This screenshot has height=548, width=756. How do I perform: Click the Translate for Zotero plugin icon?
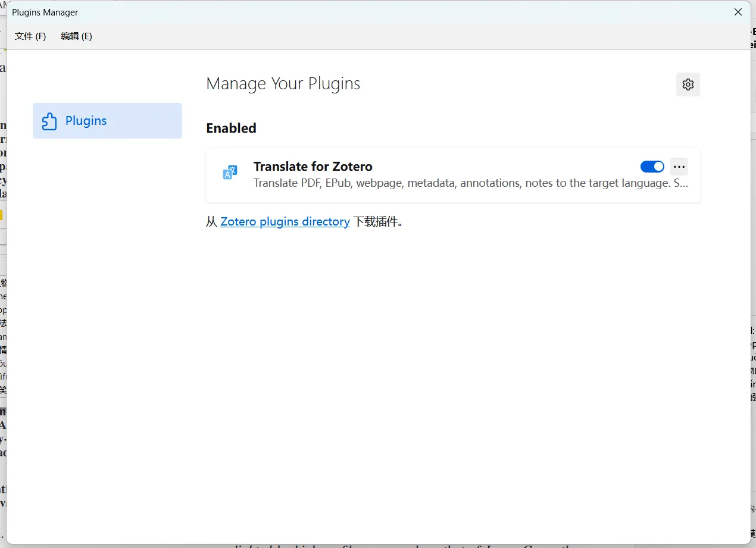(230, 173)
